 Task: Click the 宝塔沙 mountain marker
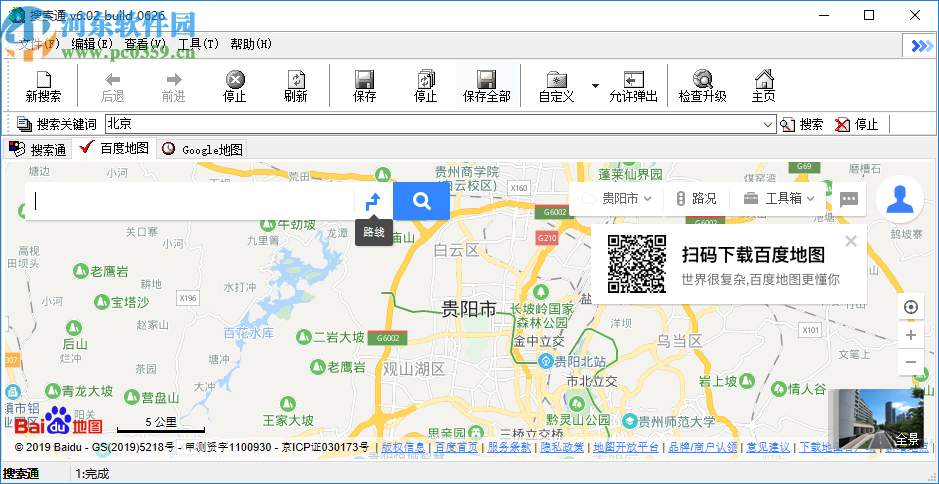coord(101,301)
